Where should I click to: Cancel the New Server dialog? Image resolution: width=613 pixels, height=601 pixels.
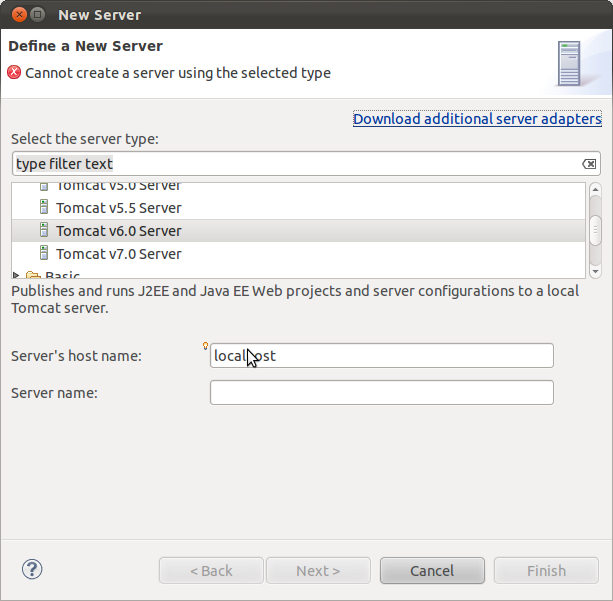(x=432, y=571)
